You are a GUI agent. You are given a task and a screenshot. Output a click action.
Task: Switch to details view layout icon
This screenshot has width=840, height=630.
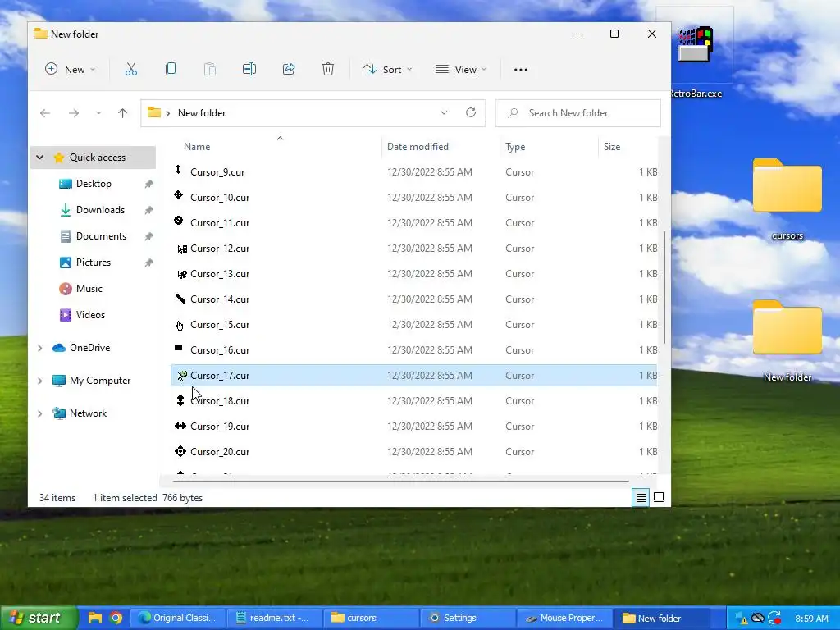(x=641, y=498)
